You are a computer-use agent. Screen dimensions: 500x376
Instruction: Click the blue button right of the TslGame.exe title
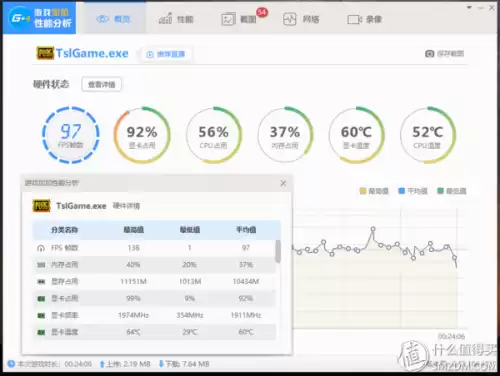166,54
